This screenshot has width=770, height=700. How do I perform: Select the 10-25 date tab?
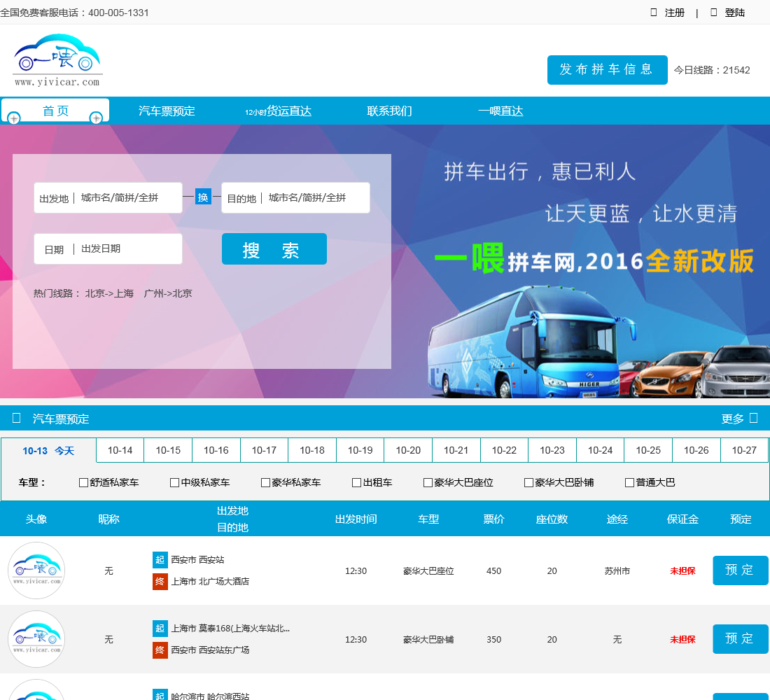point(648,450)
